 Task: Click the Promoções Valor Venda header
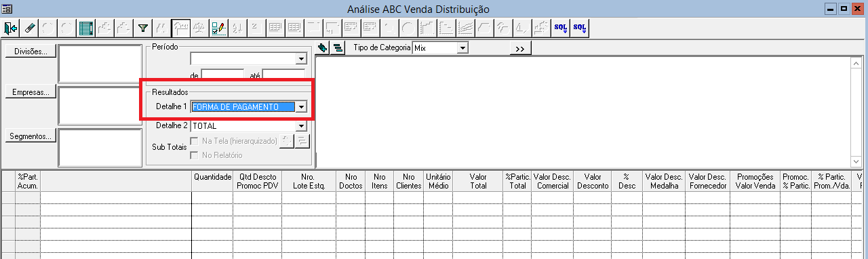755,181
